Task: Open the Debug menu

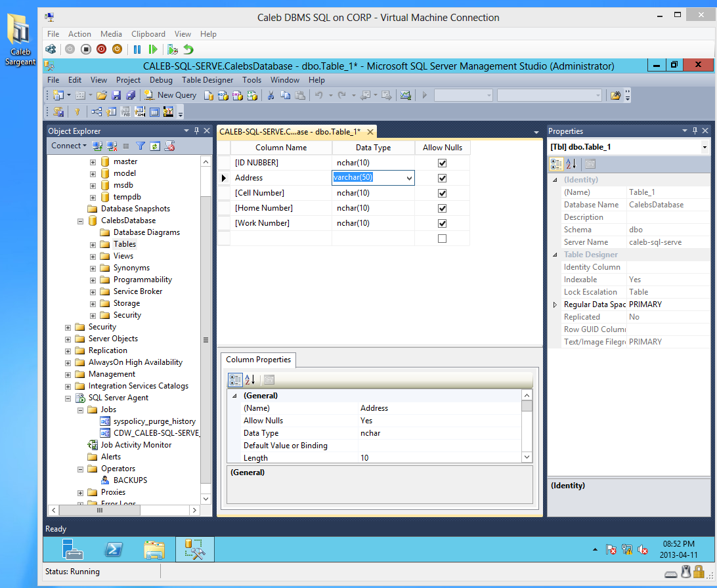Action: click(x=161, y=80)
